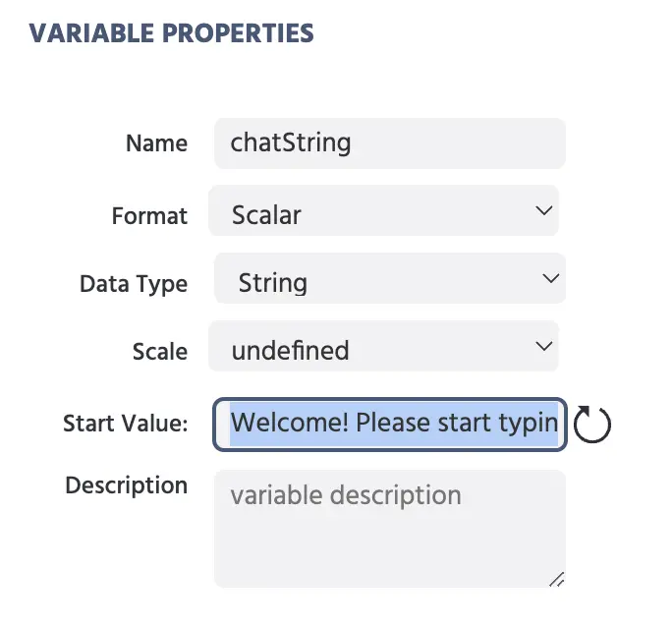Click the Data Type label
The width and height of the screenshot is (672, 627).
coord(134,284)
